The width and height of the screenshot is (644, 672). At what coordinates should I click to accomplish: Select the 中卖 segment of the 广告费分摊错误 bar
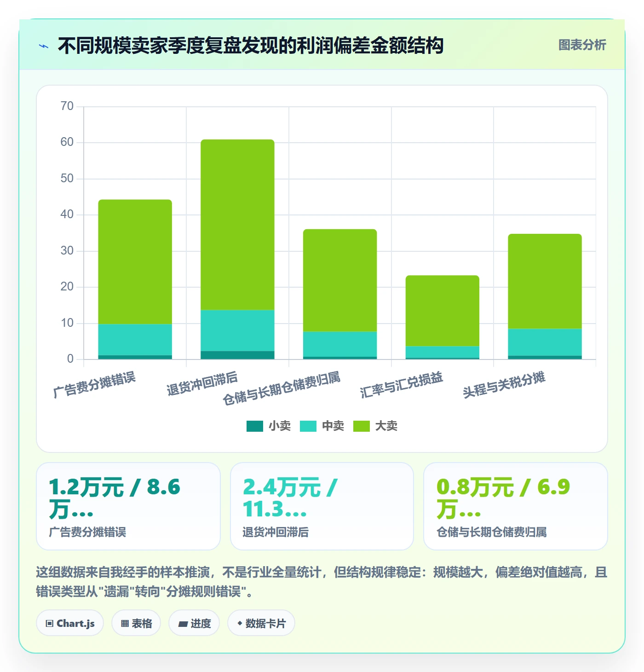pos(135,340)
